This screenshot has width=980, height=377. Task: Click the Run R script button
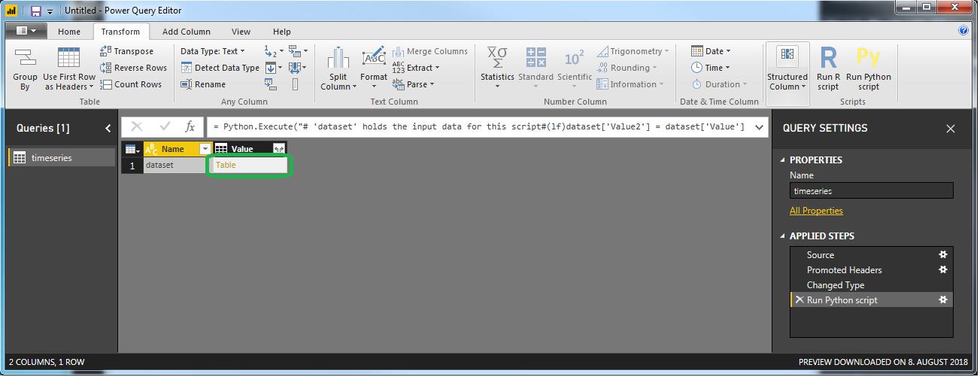tap(828, 68)
